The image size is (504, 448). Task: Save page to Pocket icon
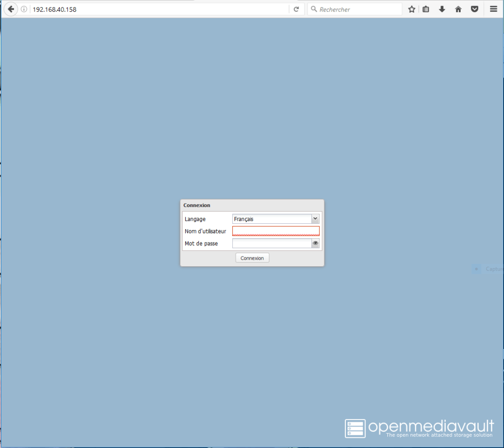tap(475, 9)
